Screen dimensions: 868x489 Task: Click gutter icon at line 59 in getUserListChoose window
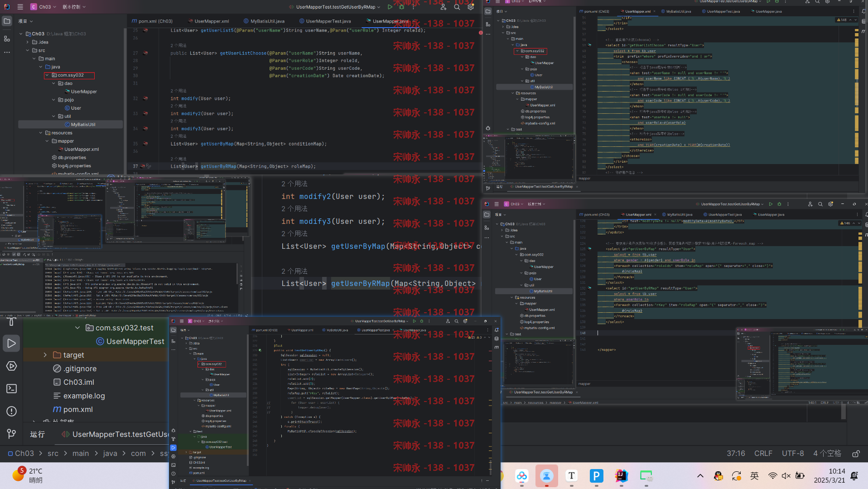pos(589,45)
